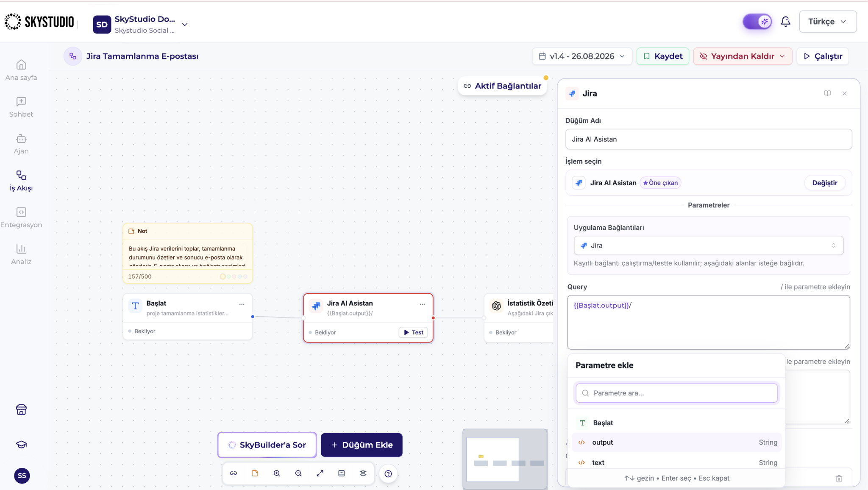Select the Başlat group in parameter list
The width and height of the screenshot is (868, 490).
click(x=676, y=423)
